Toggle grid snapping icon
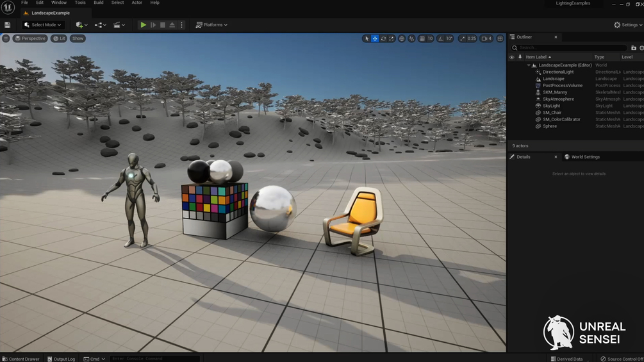Screen dimensions: 644x362 click(x=422, y=38)
